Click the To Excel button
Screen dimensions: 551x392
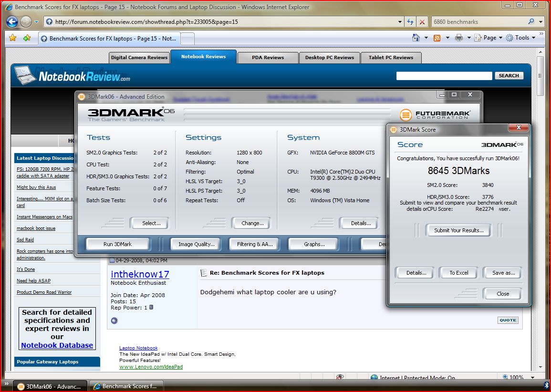point(458,273)
